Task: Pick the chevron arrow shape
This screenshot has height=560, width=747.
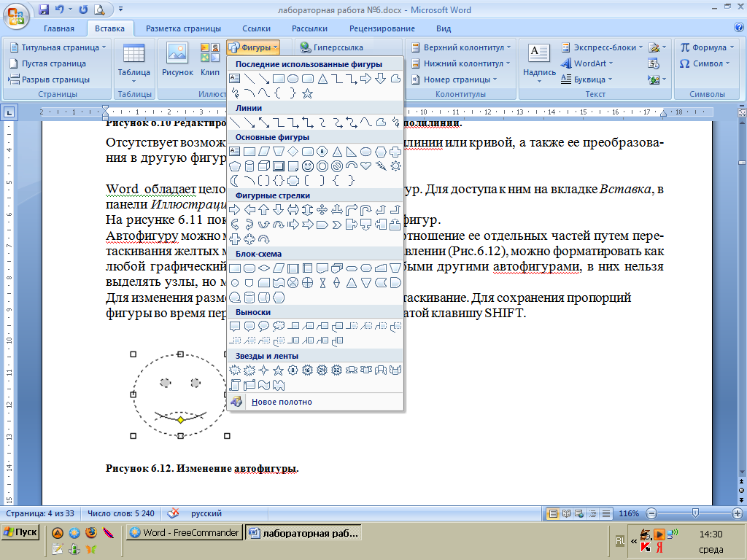Action: click(x=337, y=225)
